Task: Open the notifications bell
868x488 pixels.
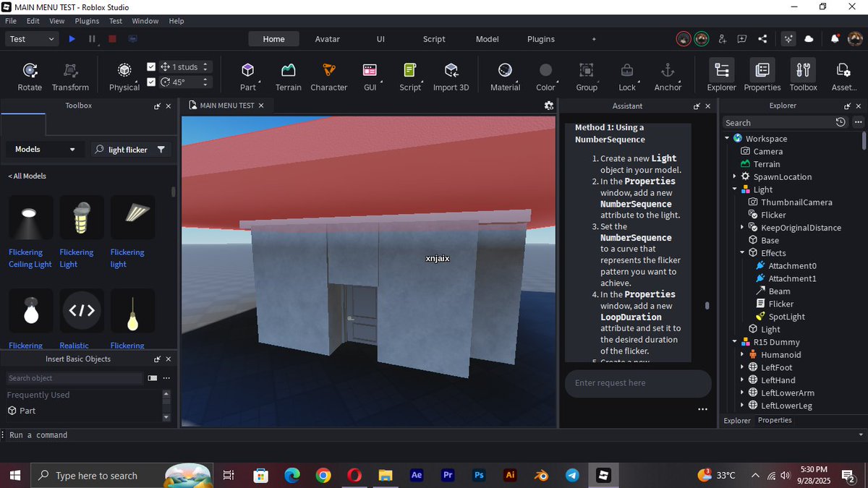Action: coord(835,39)
